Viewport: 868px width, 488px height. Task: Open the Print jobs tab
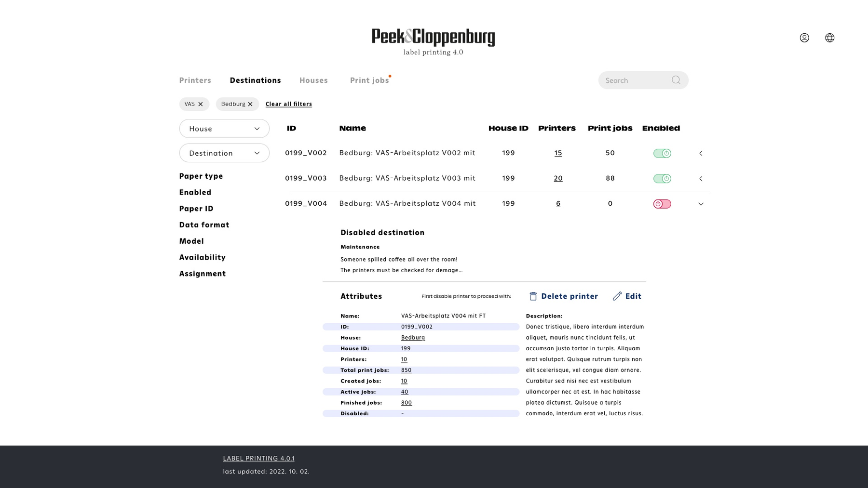coord(369,80)
